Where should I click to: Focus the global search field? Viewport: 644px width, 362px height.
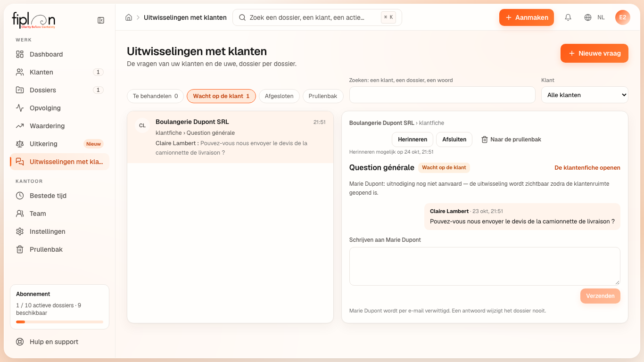pyautogui.click(x=317, y=17)
